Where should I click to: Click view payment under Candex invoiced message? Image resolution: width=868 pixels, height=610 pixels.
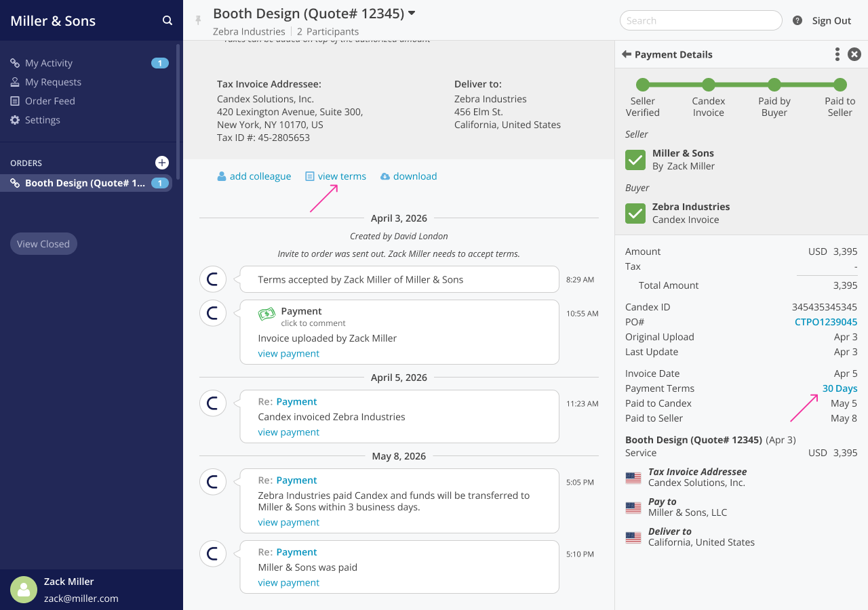coord(289,432)
